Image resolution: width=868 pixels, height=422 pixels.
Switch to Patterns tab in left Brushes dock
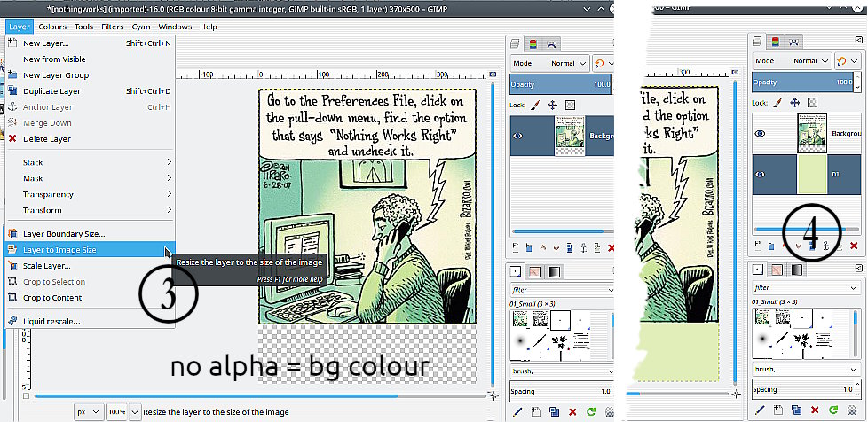click(534, 271)
